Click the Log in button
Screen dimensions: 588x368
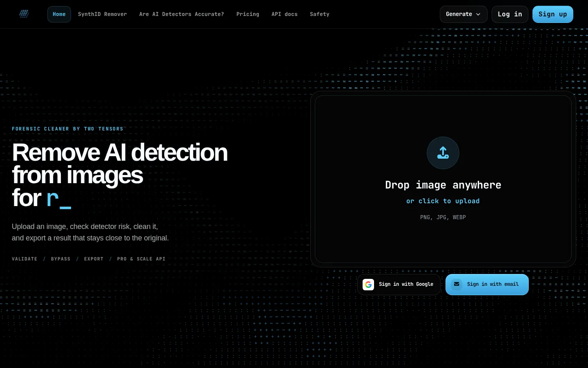click(510, 14)
